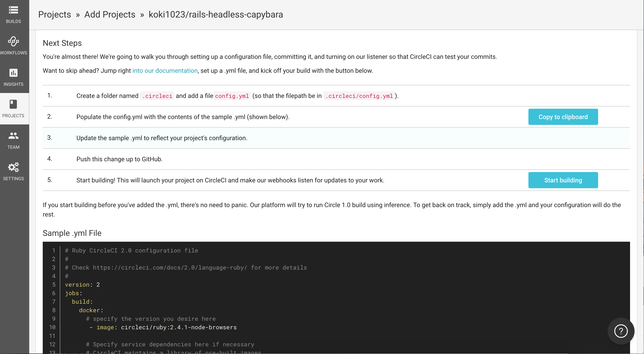Click the language-ruby docs URL comment line

click(x=186, y=268)
